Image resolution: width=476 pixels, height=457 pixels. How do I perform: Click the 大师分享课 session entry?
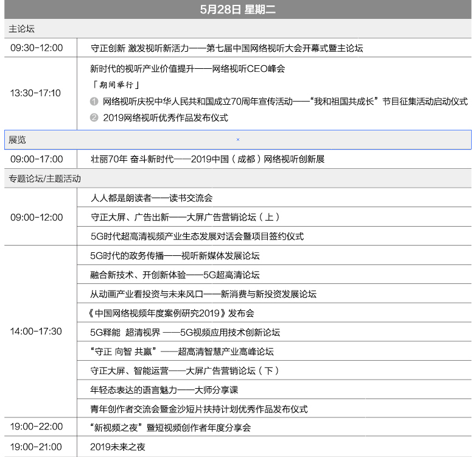coord(163,390)
